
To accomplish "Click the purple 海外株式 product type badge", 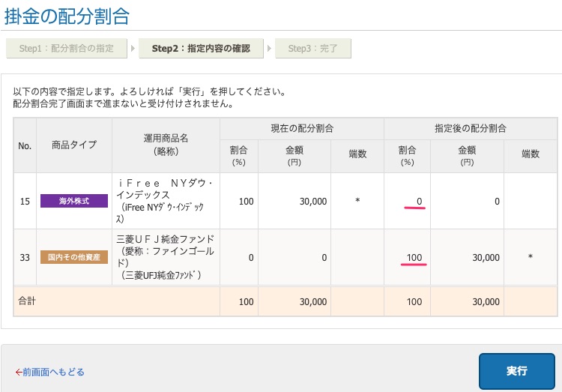I will 74,201.
